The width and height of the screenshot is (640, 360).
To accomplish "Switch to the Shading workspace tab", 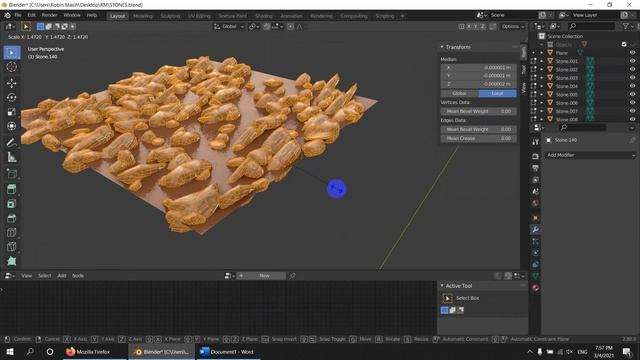I will (264, 16).
